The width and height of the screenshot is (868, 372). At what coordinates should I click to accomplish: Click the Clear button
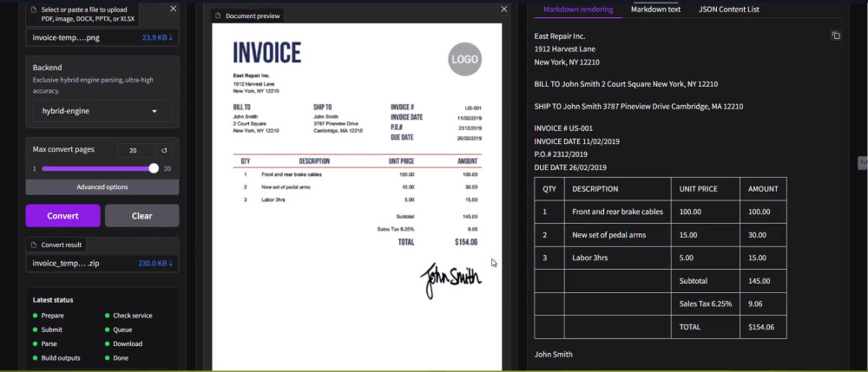(x=141, y=216)
